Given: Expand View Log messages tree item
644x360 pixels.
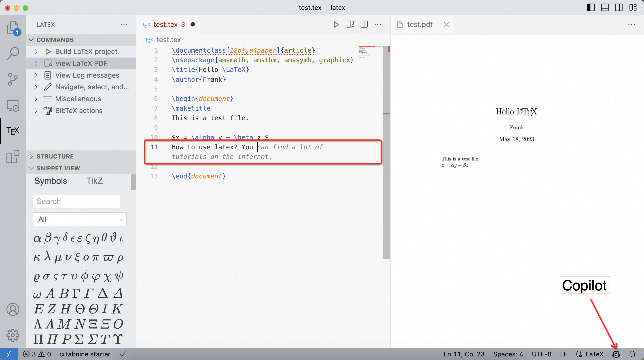Looking at the screenshot, I should 36,75.
